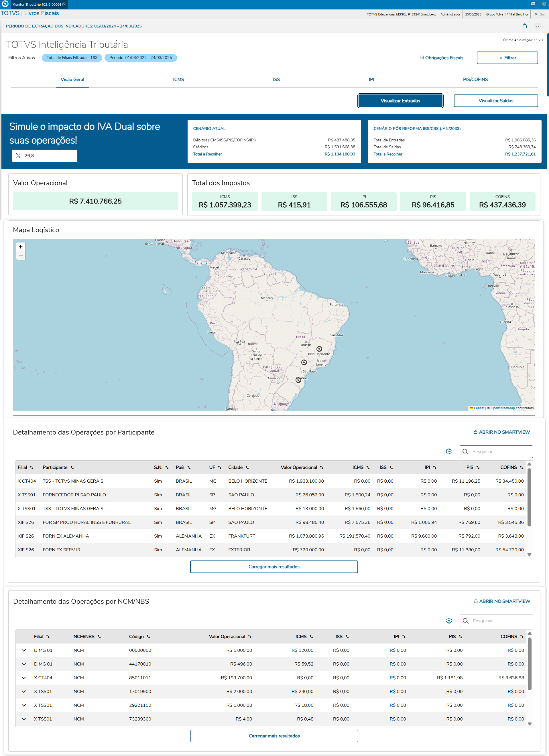Click the NCM/NBS table search field
The height and width of the screenshot is (756, 549).
496,620
